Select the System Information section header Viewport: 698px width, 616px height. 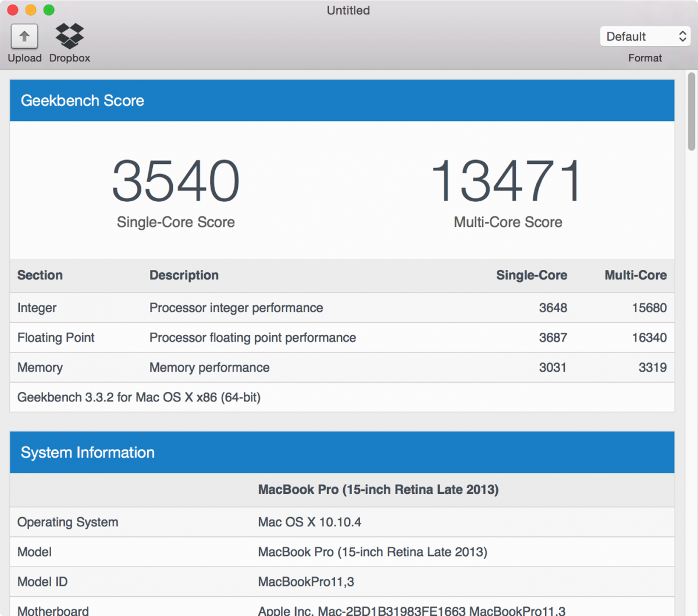pos(342,452)
